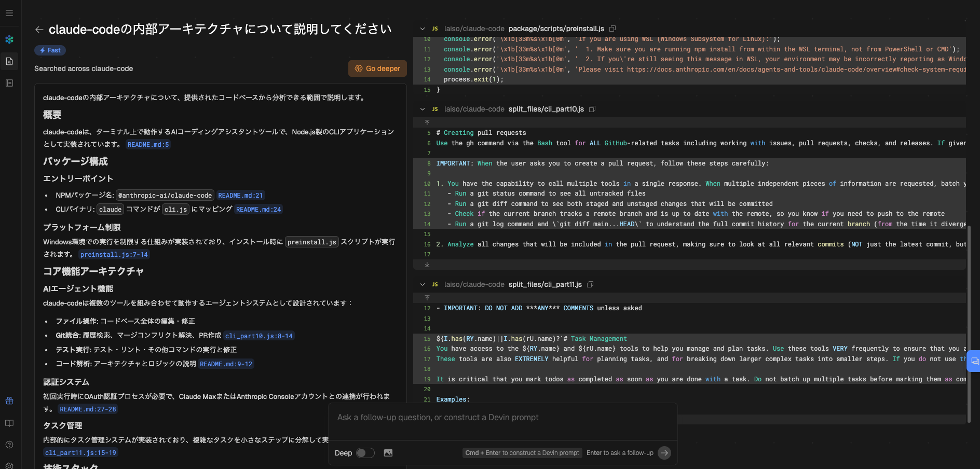Screen dimensions: 980x469
Task: Open the hamburger menu in the sidebar
Action: pos(9,13)
